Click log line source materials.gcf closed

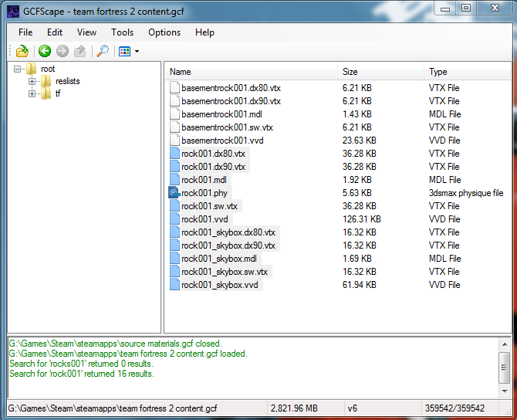coord(116,344)
